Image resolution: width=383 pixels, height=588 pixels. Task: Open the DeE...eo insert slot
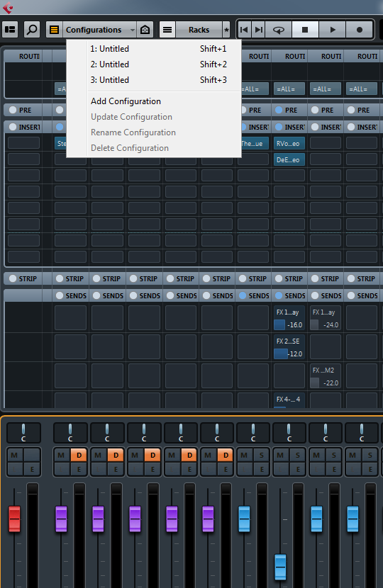[x=289, y=159]
